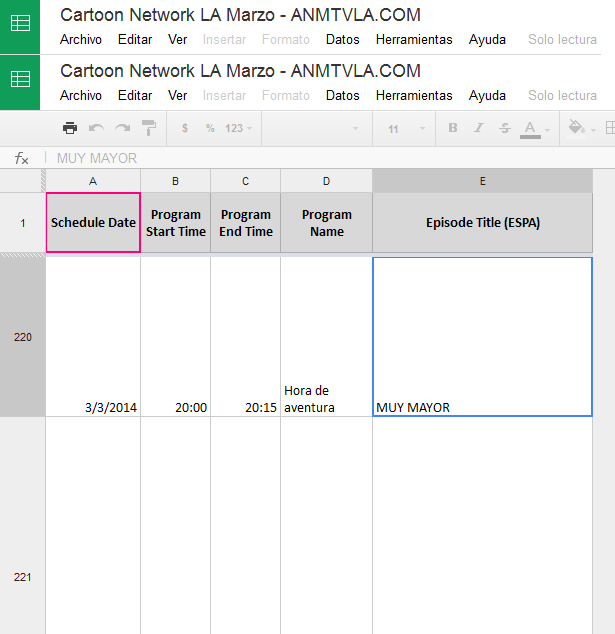Open the text color A picker
Viewport: 615px width, 634px height.
click(535, 129)
